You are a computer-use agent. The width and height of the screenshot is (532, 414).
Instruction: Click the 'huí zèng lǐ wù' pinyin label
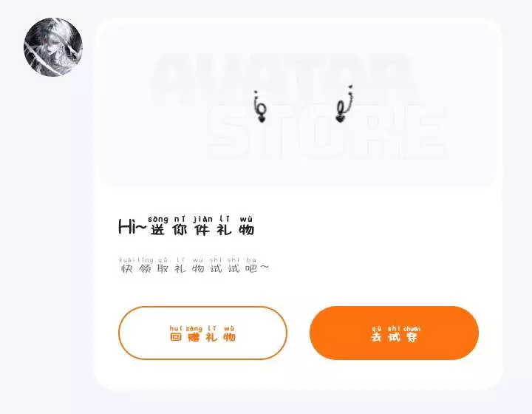202,328
